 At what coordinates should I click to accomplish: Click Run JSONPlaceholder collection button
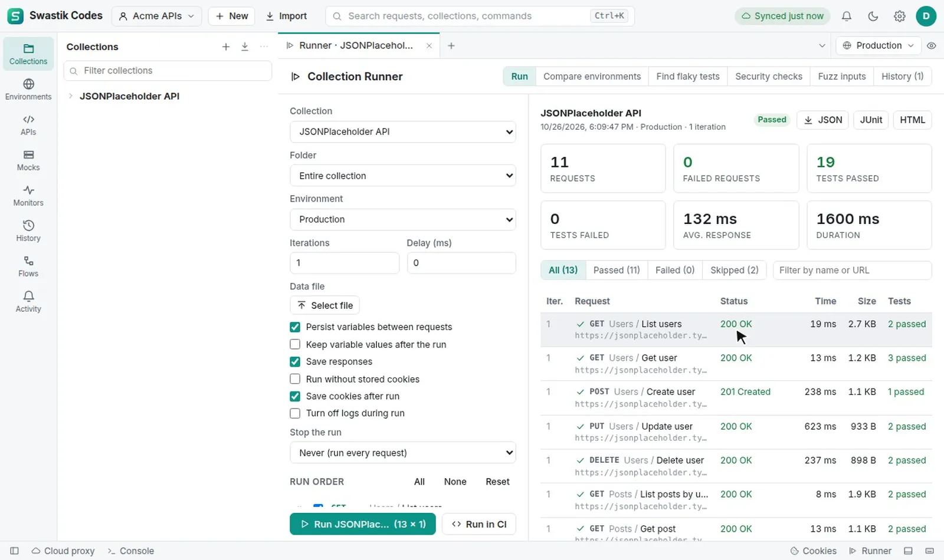[363, 524]
